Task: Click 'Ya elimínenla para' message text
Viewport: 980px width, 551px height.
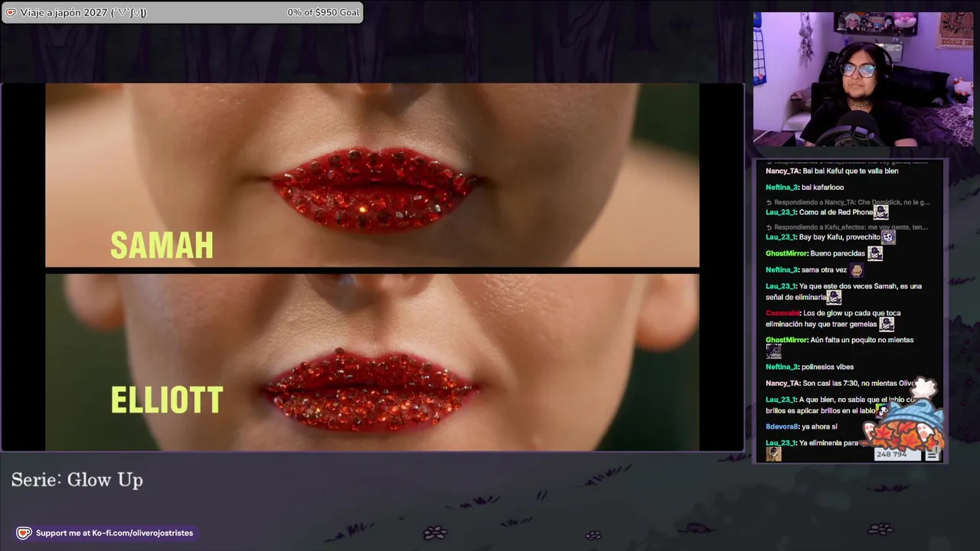Action: click(x=829, y=442)
